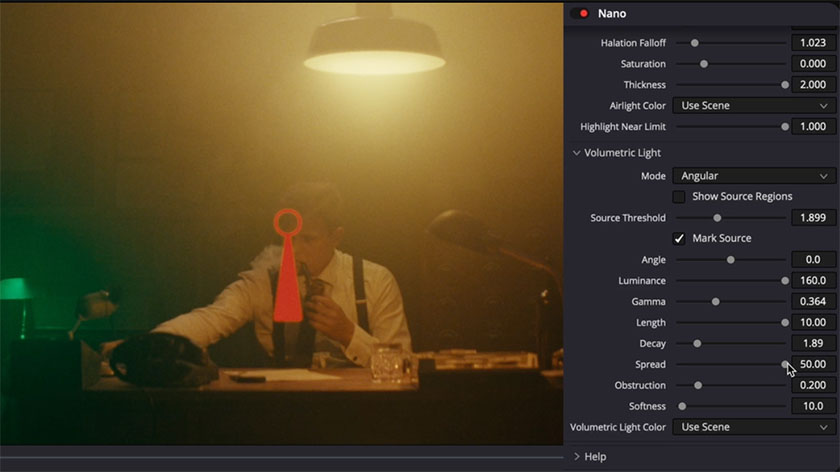Image resolution: width=840 pixels, height=472 pixels.
Task: Click the Luminance value field showing 160.0
Action: [813, 281]
